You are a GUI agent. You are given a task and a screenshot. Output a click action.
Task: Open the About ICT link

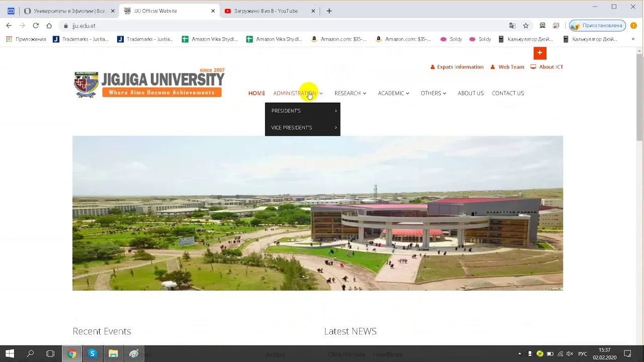click(547, 67)
